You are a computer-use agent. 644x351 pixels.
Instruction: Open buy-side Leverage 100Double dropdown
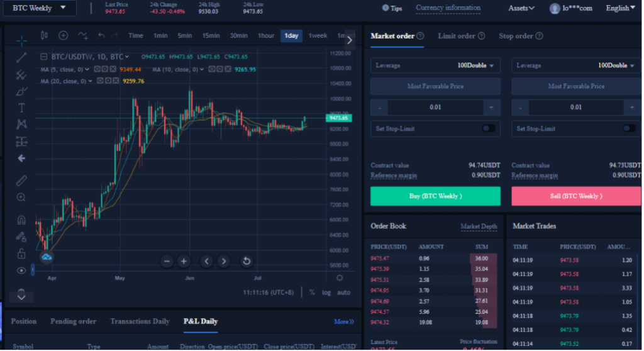point(435,65)
